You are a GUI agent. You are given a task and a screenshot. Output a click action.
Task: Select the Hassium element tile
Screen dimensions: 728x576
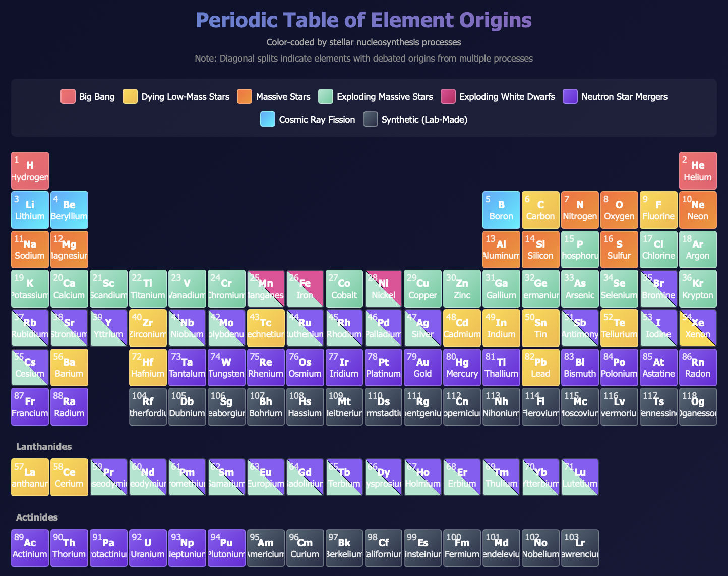[x=305, y=407]
